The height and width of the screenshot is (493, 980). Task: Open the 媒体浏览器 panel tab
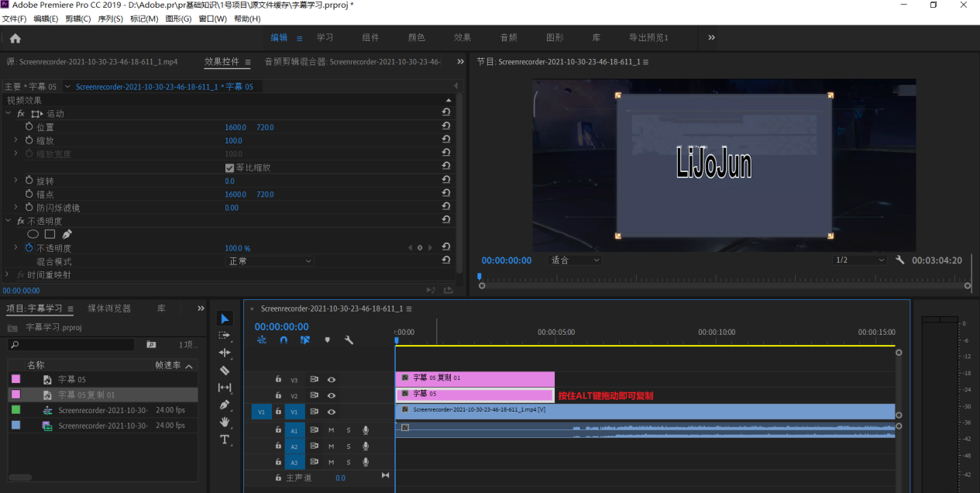(109, 309)
